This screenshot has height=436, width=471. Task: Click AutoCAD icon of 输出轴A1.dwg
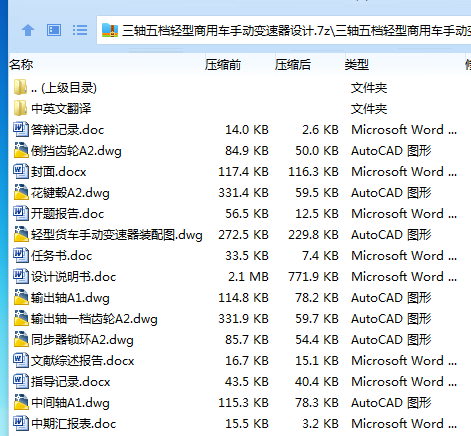(x=21, y=297)
